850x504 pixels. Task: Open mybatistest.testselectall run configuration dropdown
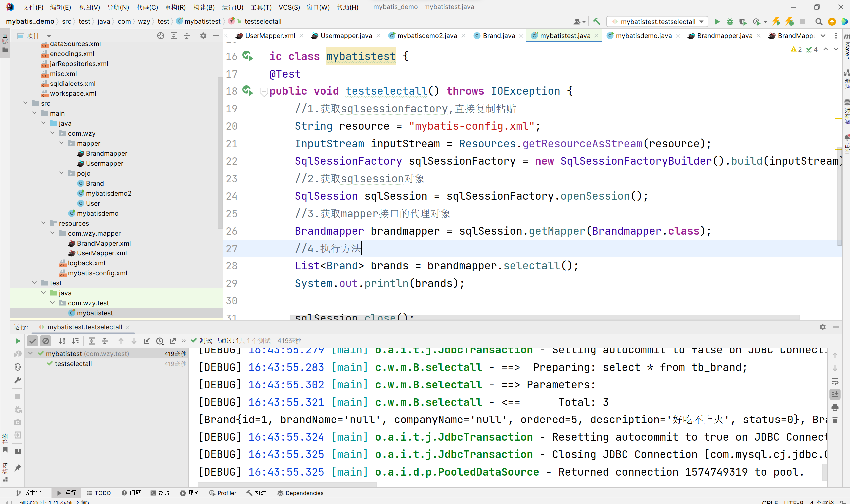pos(658,22)
